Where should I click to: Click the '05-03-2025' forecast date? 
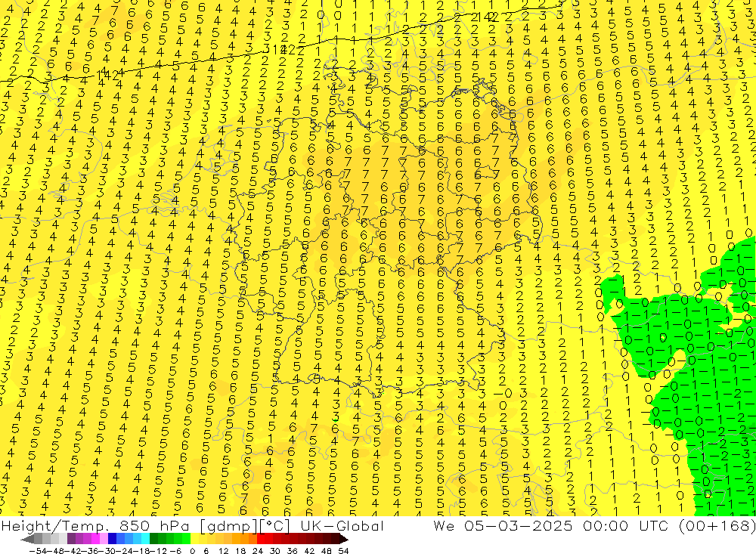click(519, 526)
